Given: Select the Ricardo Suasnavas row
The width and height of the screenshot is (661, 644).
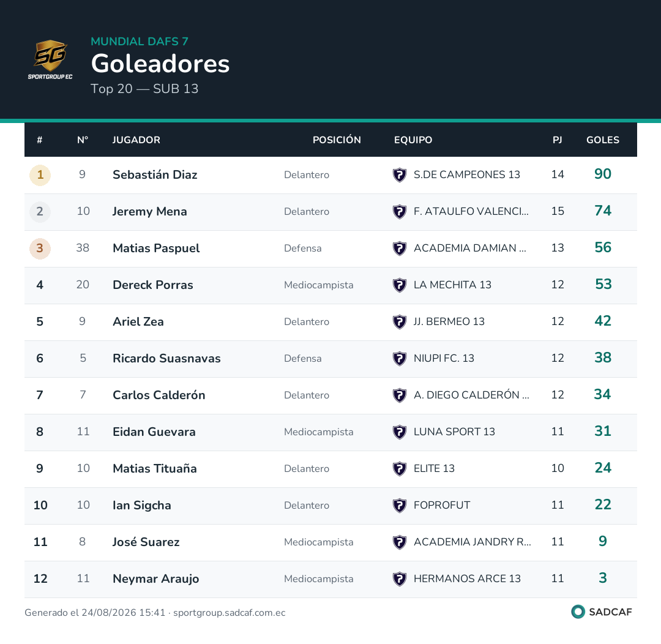Looking at the screenshot, I should pos(330,358).
